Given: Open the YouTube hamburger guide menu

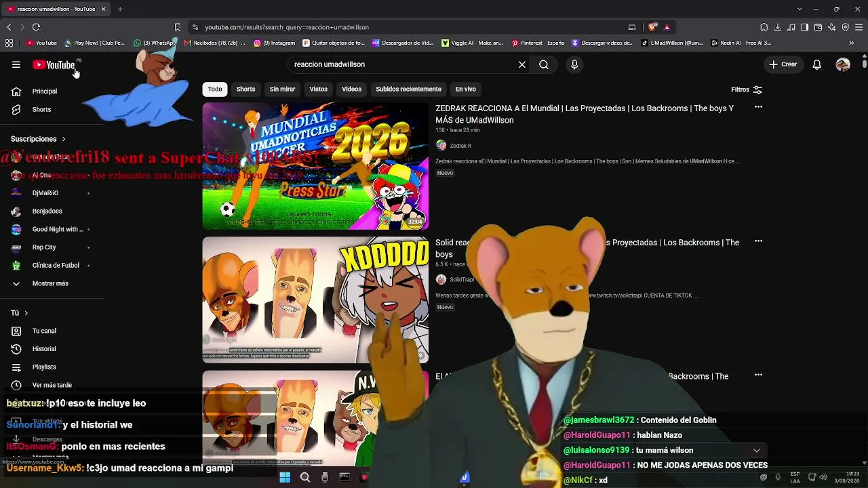Looking at the screenshot, I should click(16, 64).
